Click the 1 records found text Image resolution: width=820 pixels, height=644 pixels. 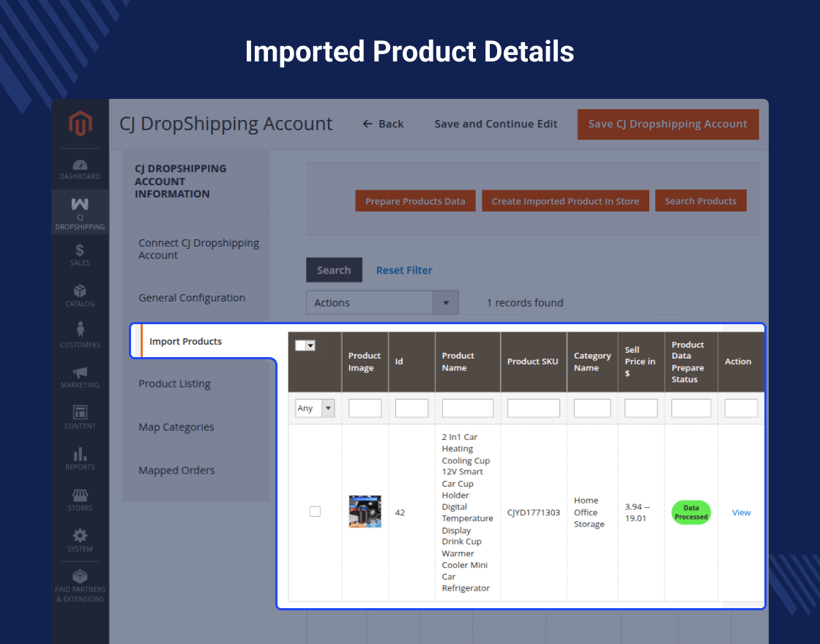pos(525,303)
